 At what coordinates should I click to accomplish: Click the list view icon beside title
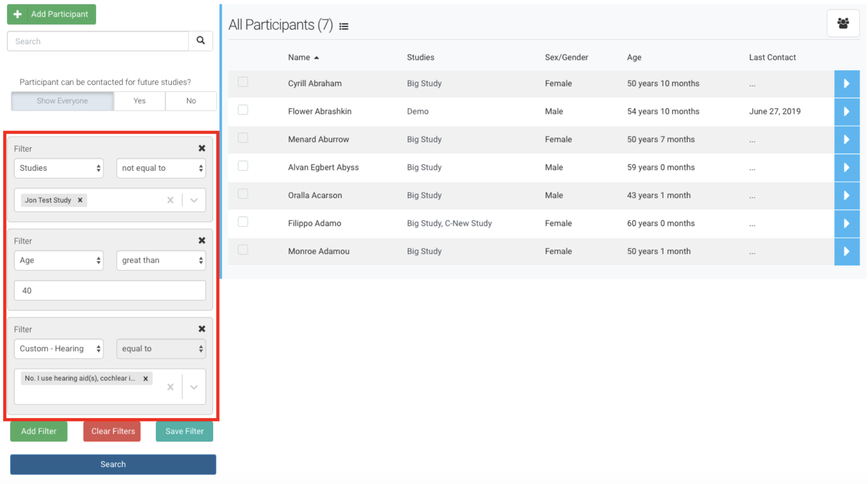(344, 26)
